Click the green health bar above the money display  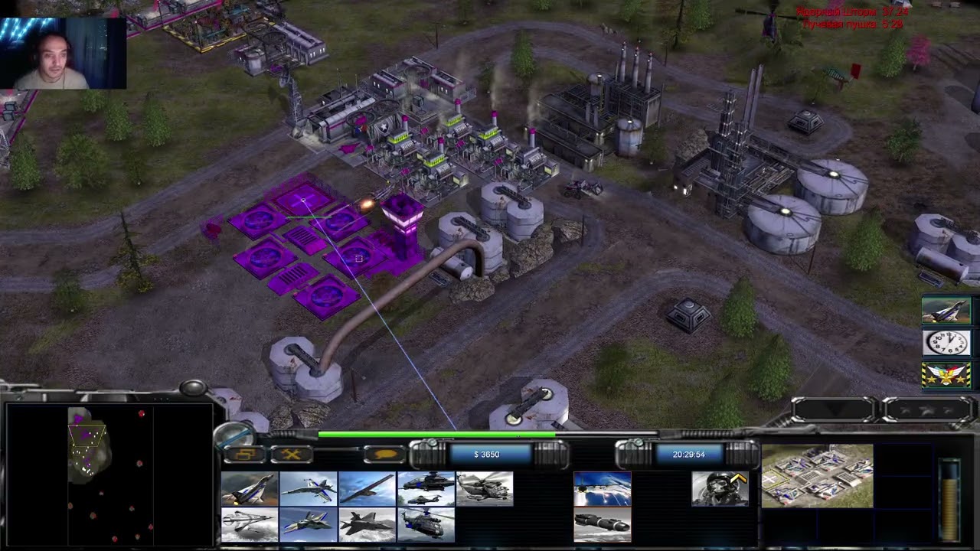click(436, 435)
